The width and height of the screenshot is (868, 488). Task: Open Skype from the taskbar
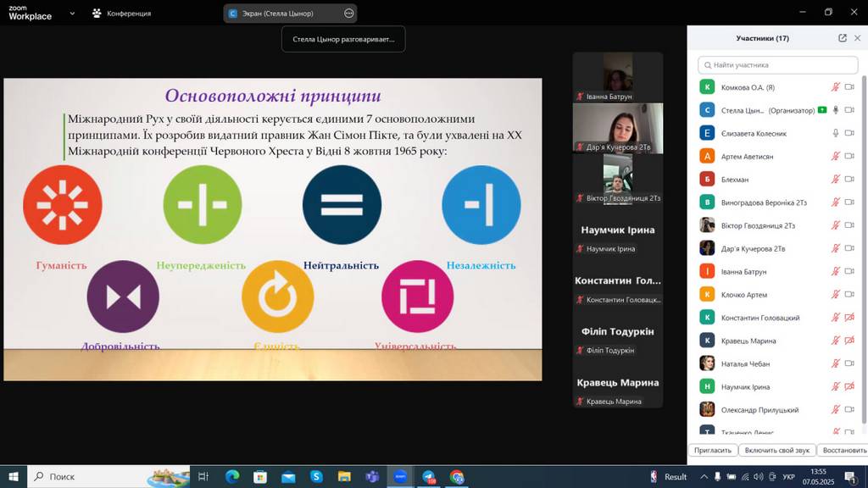point(316,476)
